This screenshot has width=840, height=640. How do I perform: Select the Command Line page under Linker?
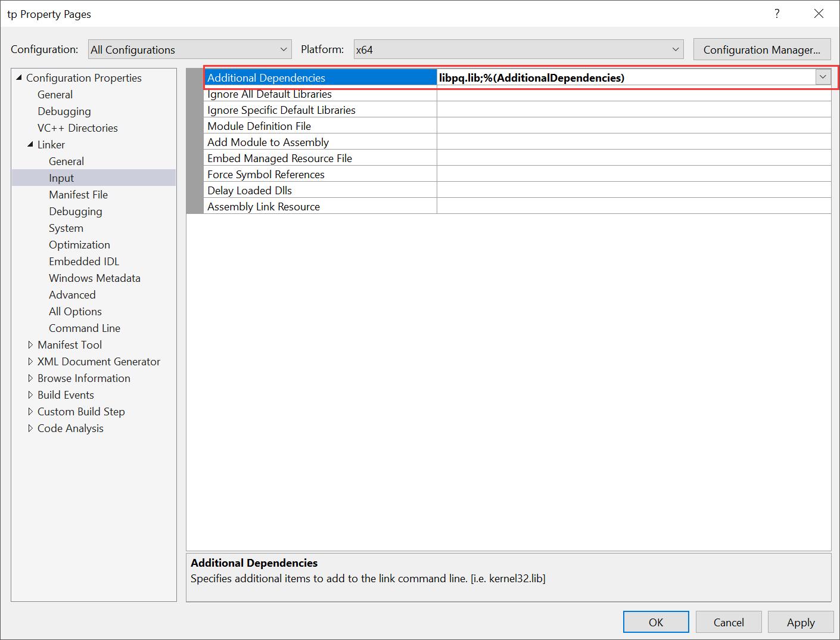[x=84, y=328]
